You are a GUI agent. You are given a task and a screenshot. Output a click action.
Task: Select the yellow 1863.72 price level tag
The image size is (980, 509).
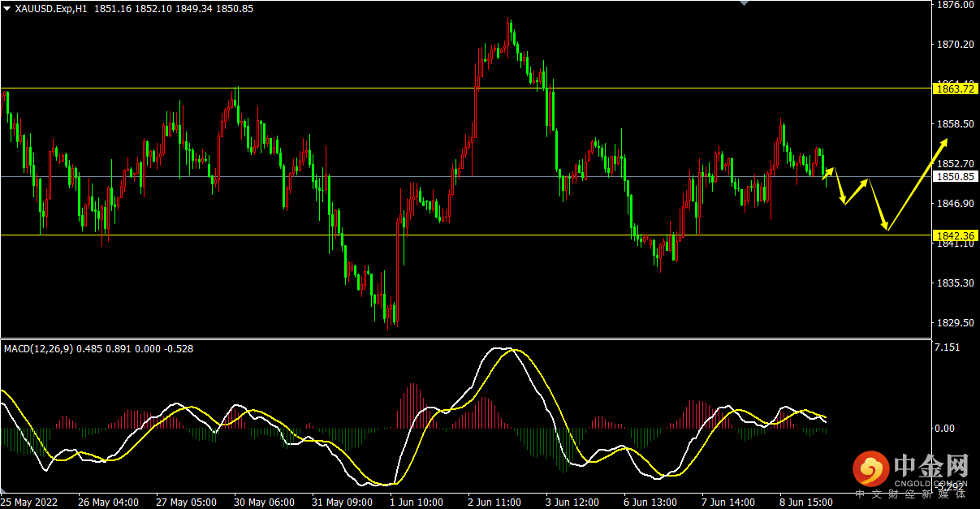955,88
